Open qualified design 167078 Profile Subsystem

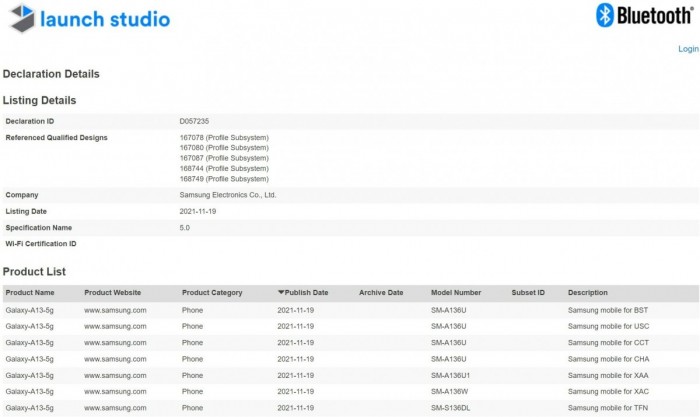(224, 137)
